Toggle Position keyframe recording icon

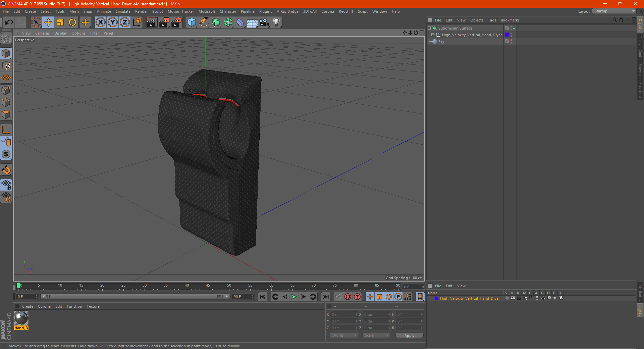pyautogui.click(x=370, y=297)
